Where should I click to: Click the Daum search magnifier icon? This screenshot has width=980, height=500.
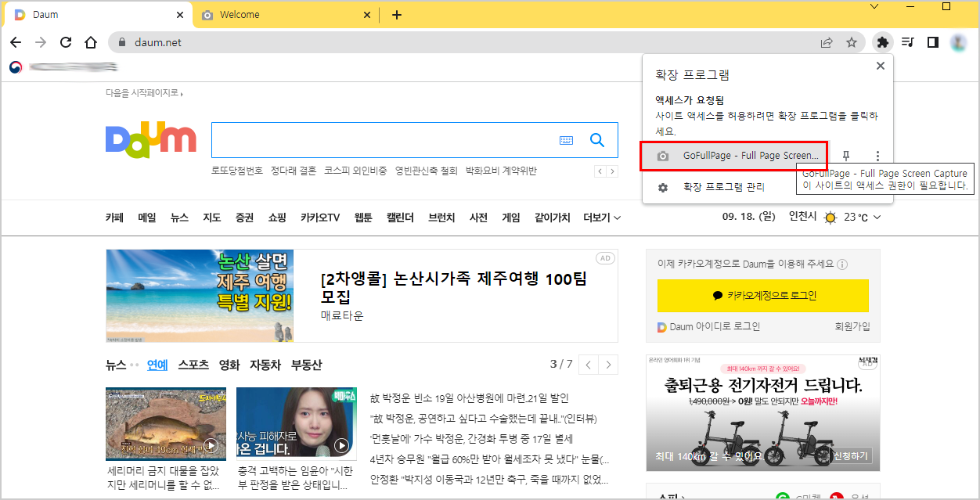coord(597,140)
